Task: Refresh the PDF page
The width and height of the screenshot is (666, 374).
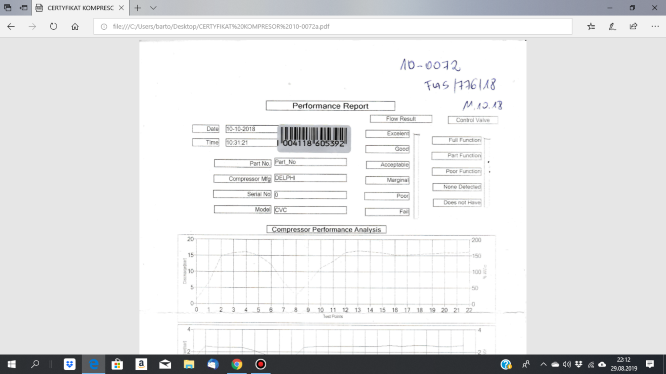Action: click(x=53, y=26)
